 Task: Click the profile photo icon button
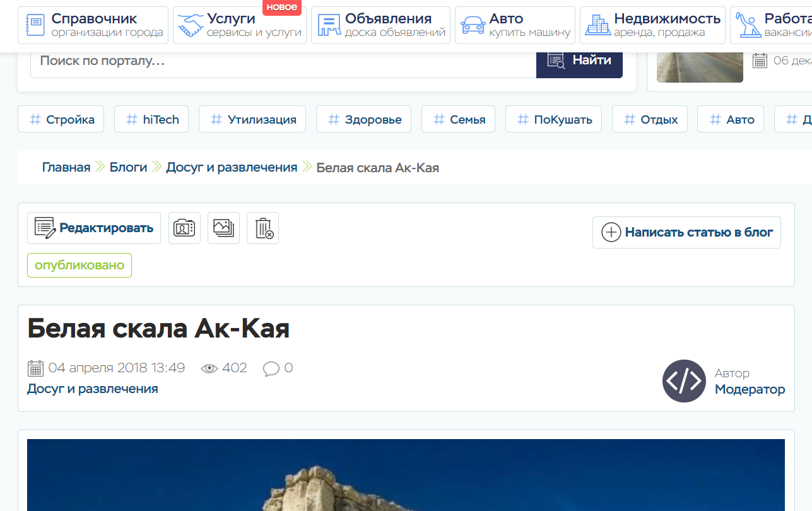[x=184, y=228]
